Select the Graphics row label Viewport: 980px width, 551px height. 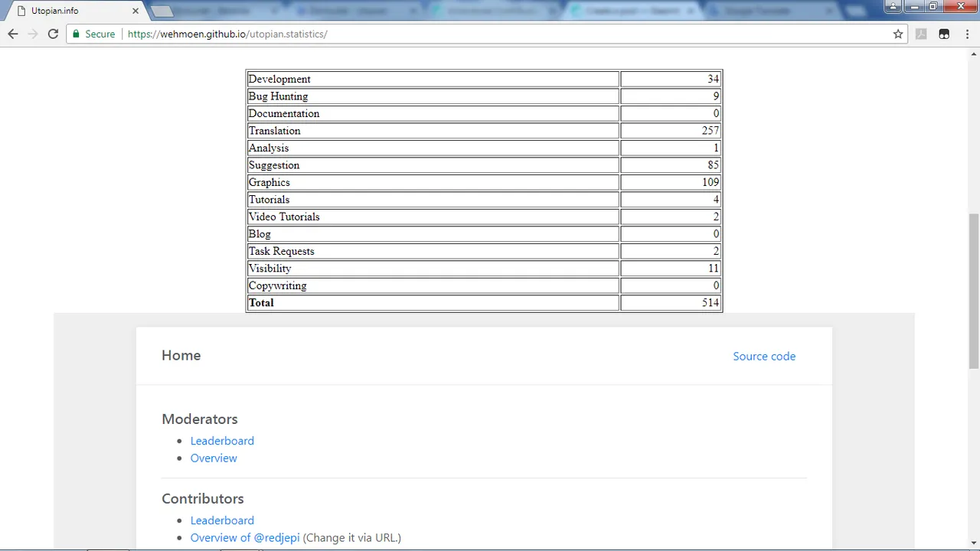point(269,182)
